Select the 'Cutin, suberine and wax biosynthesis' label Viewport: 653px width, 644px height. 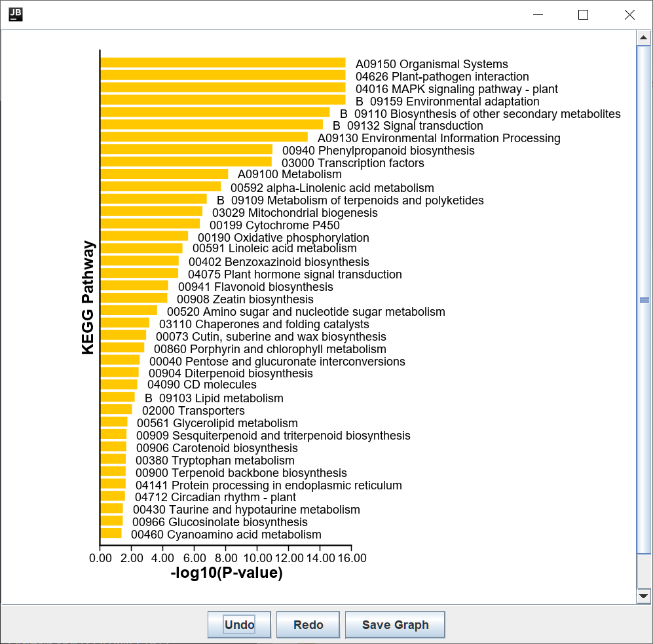coord(289,337)
